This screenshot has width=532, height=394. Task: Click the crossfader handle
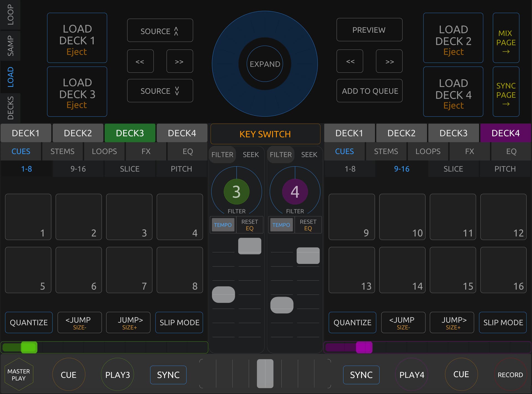pos(265,374)
